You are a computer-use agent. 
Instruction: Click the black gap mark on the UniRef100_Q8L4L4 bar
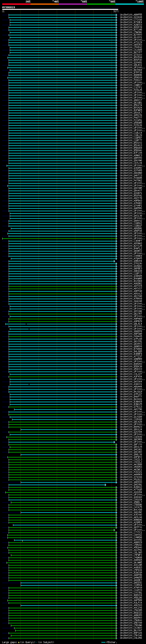[26, 324]
